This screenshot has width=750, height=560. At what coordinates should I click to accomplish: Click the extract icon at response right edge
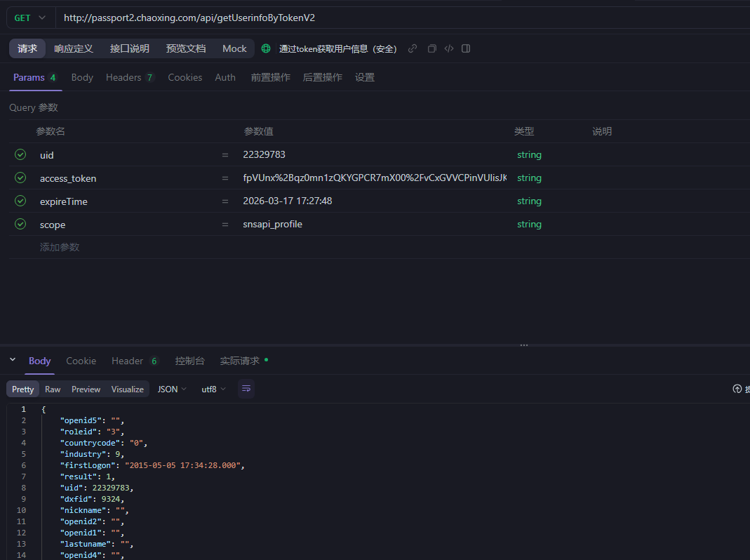coord(737,389)
